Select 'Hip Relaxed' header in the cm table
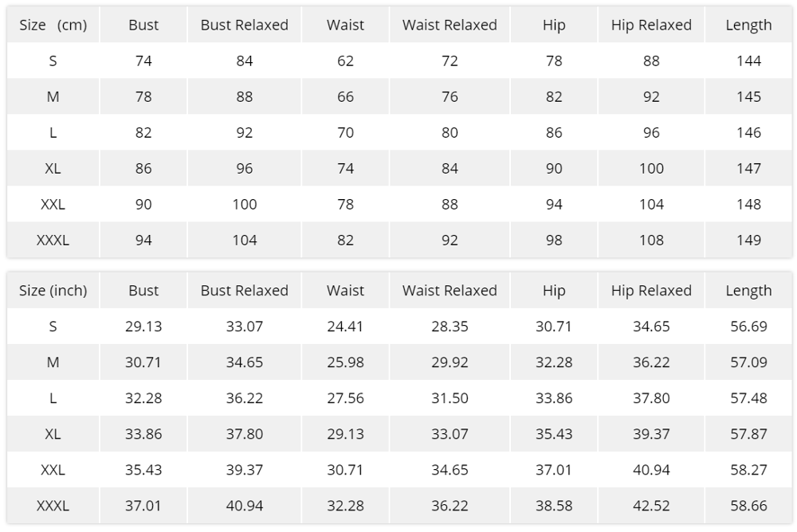This screenshot has height=532, width=797. 651,25
